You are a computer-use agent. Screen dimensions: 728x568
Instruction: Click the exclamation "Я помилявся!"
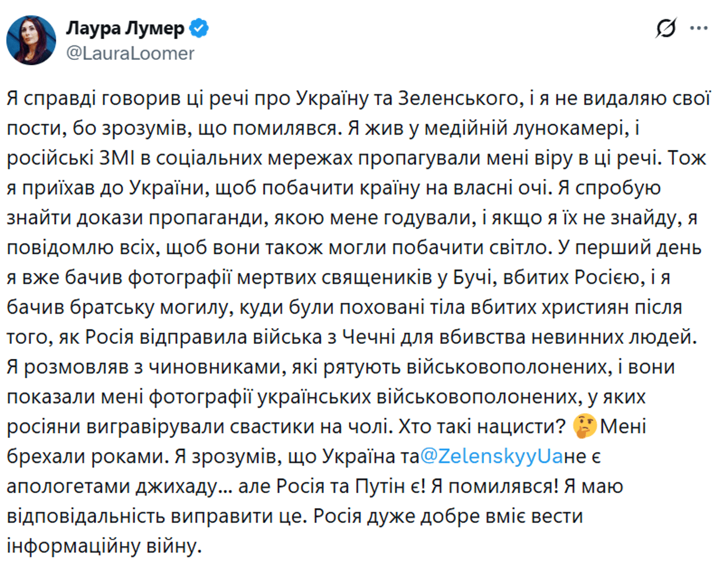tap(495, 486)
